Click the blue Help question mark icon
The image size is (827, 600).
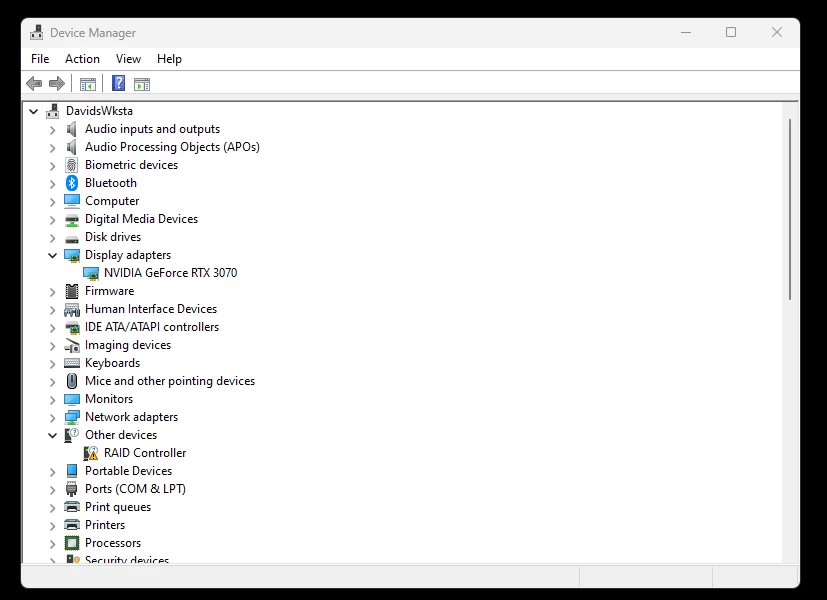pyautogui.click(x=119, y=83)
